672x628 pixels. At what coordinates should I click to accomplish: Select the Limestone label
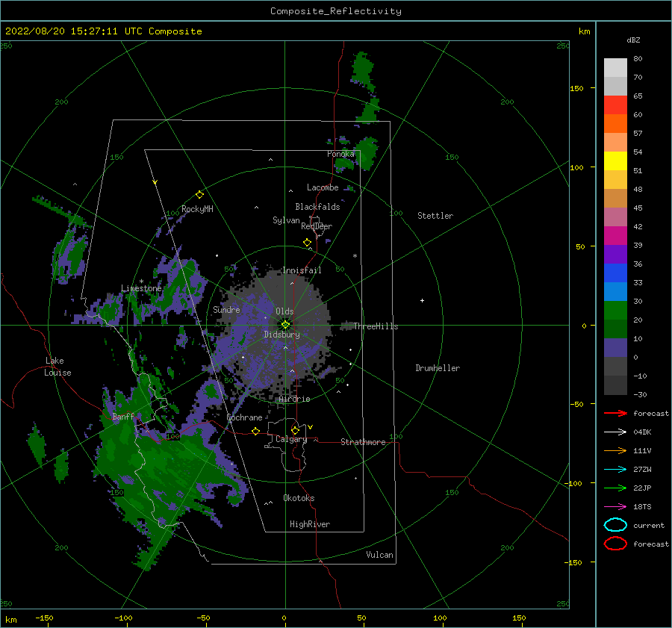point(141,288)
